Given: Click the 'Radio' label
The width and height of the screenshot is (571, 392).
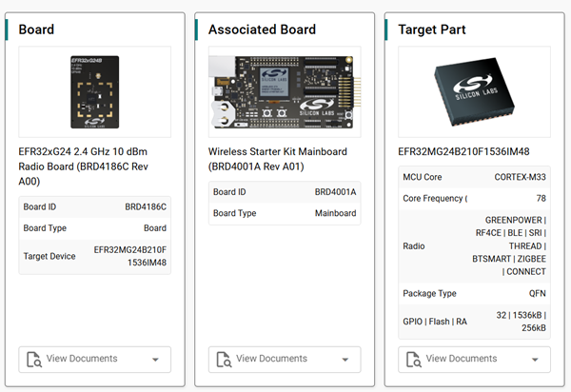Looking at the screenshot, I should pos(414,246).
